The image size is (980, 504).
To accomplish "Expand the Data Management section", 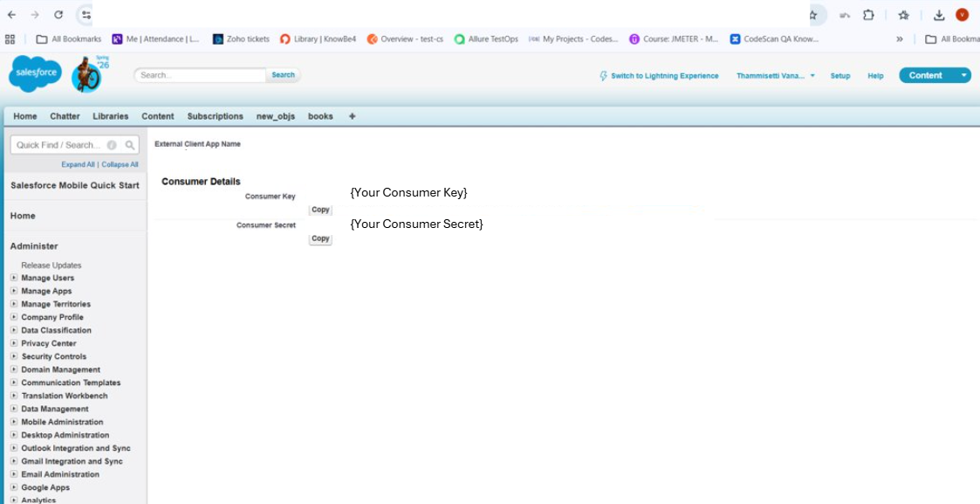I will (x=14, y=409).
